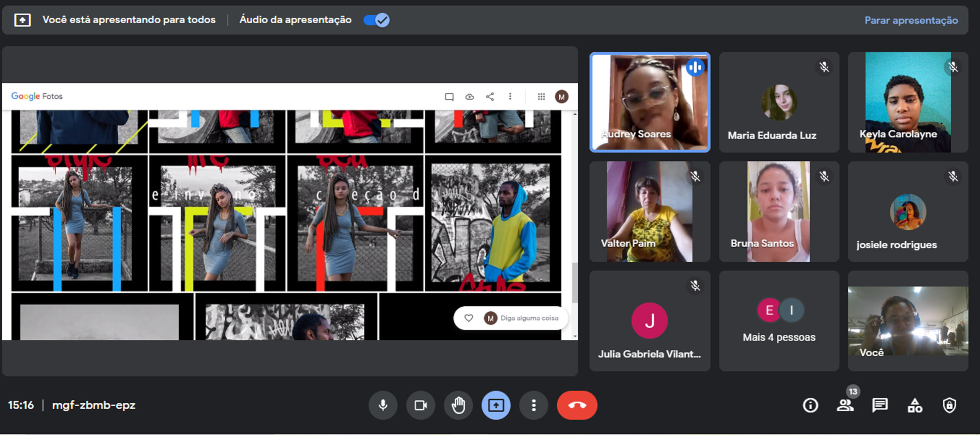
Task: Raise hand in the meeting
Action: [458, 405]
